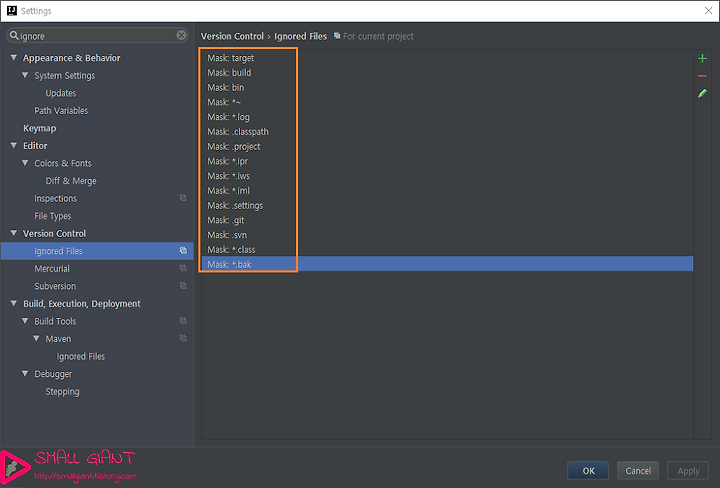The height and width of the screenshot is (488, 720).
Task: Select the 'Mask: .git' entry
Action: [447, 220]
